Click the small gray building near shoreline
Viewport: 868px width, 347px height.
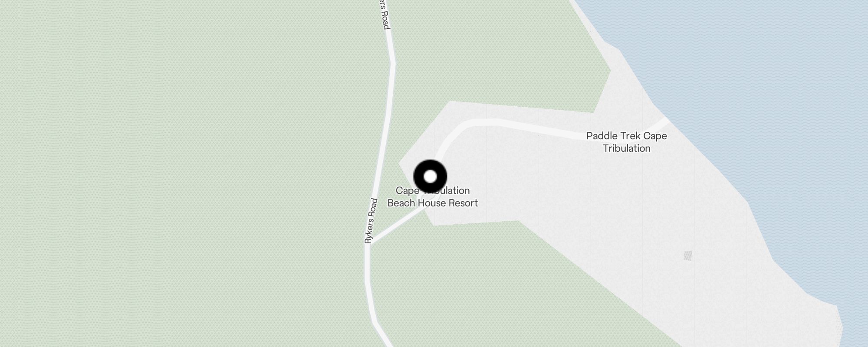point(687,255)
